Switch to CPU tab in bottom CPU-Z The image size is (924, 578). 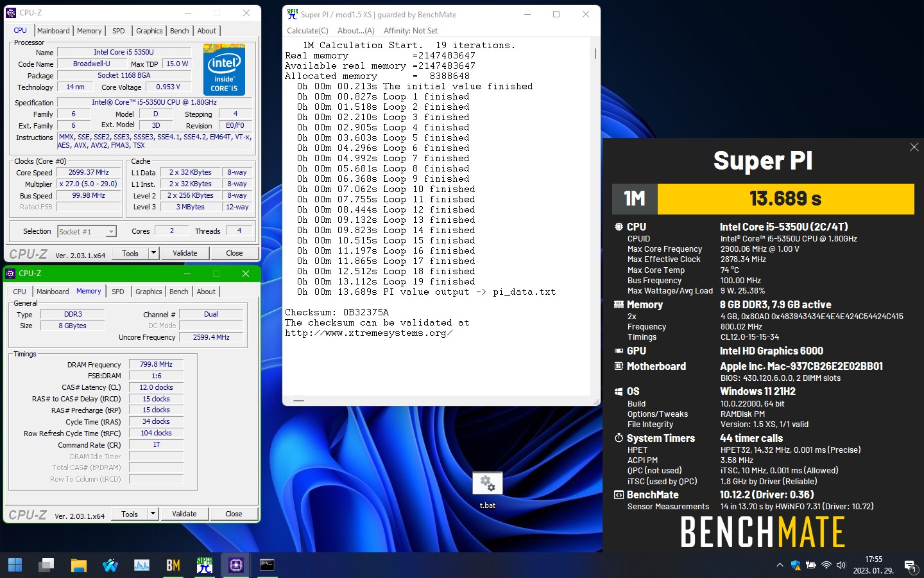[x=20, y=292]
